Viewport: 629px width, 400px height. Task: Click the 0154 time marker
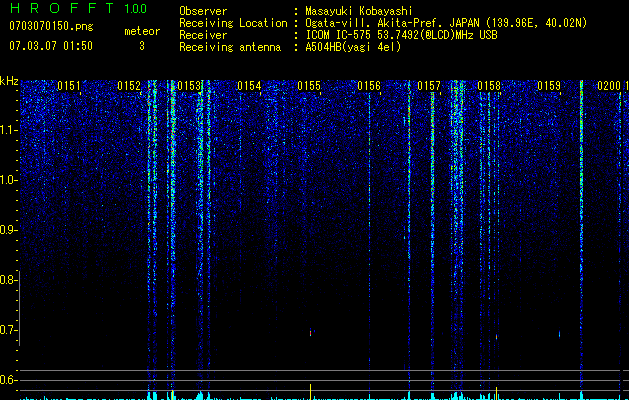tap(249, 86)
